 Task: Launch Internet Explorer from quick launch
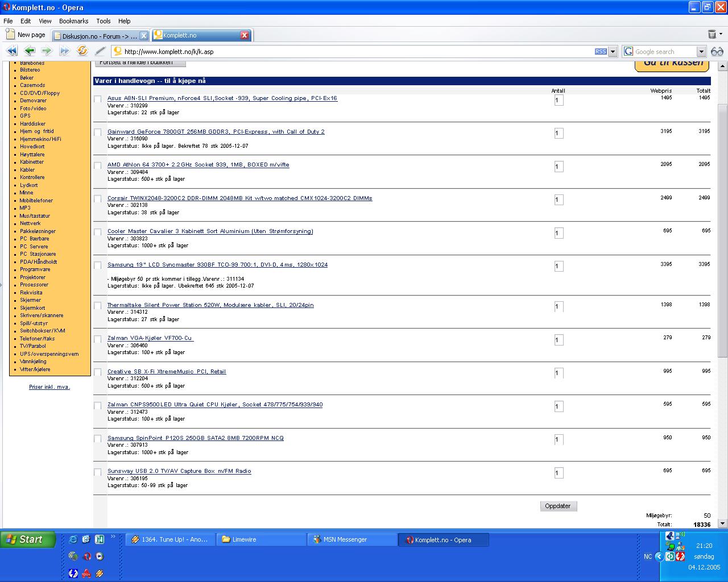coord(73,539)
